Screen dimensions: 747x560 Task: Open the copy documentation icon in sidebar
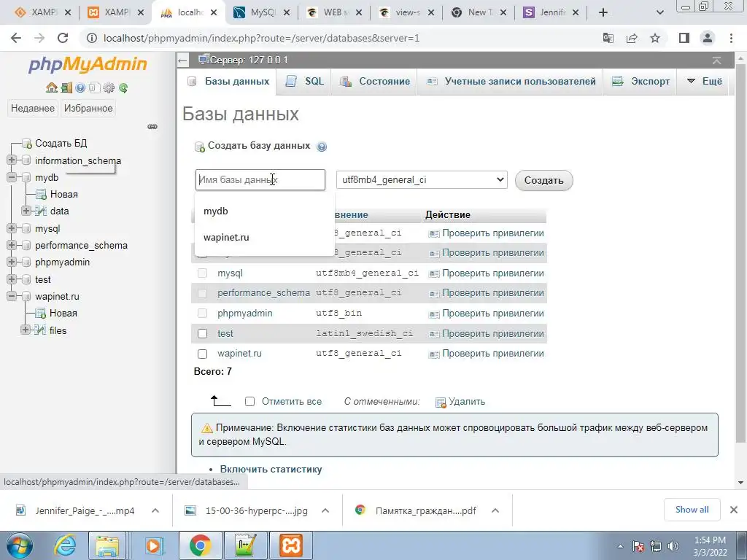coord(94,87)
